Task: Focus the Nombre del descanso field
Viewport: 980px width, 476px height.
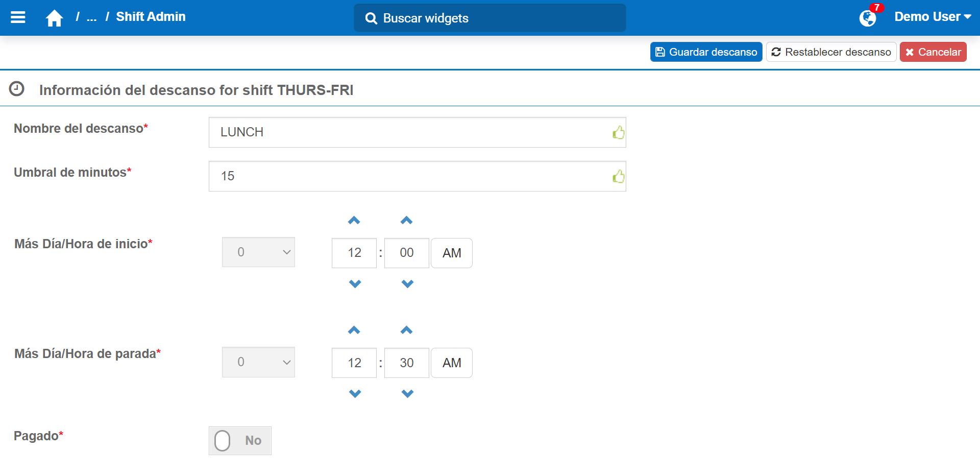Action: [x=411, y=132]
